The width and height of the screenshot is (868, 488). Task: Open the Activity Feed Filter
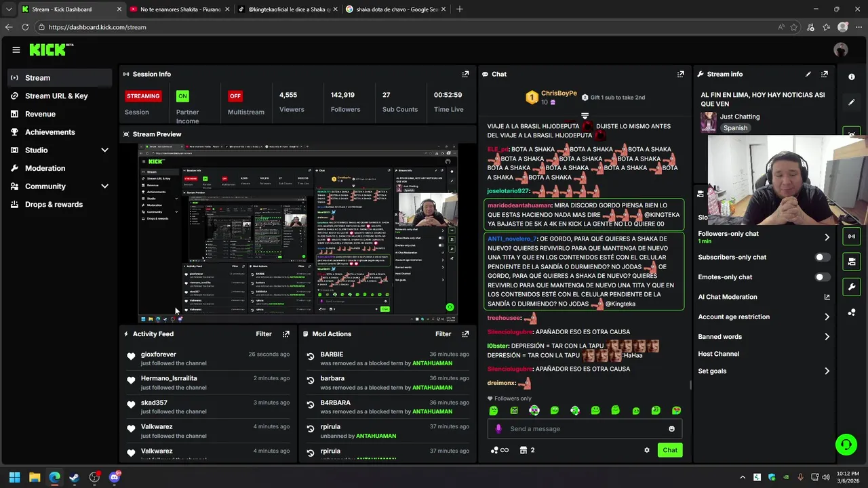coord(264,334)
